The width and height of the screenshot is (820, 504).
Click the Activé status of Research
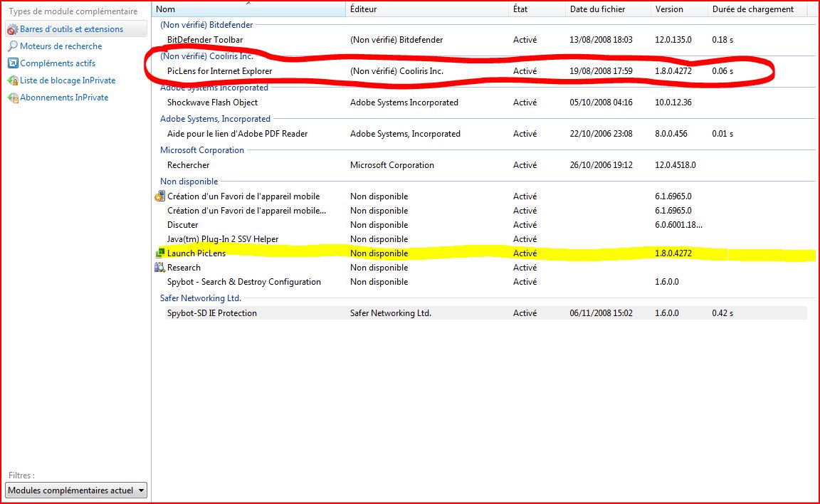coord(525,268)
